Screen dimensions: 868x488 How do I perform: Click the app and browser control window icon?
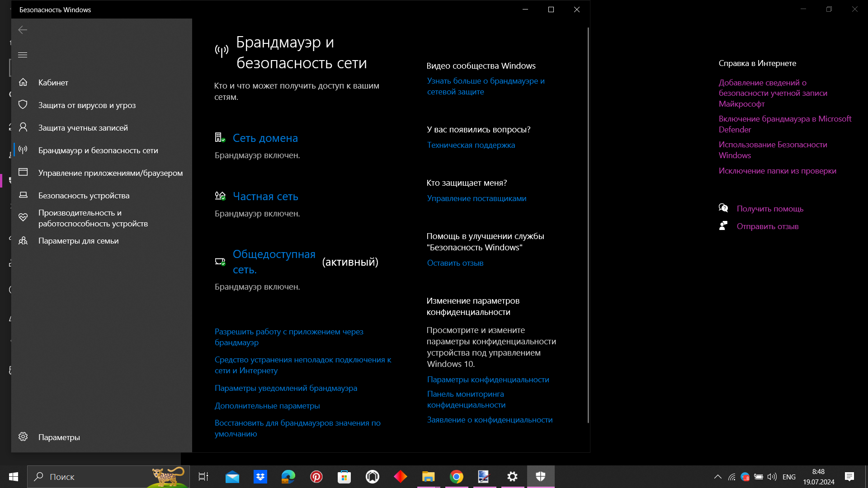point(23,172)
